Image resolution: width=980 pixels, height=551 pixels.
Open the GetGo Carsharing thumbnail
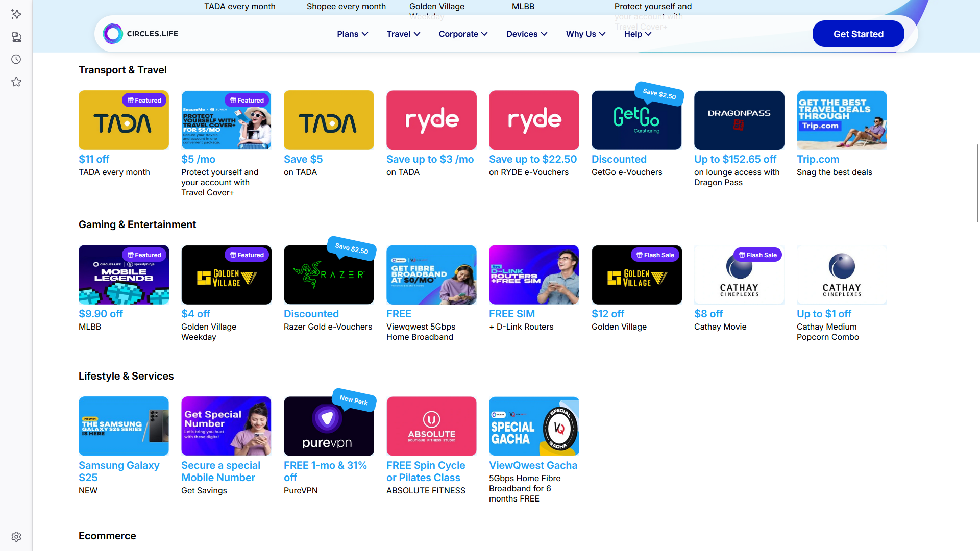[x=636, y=120]
